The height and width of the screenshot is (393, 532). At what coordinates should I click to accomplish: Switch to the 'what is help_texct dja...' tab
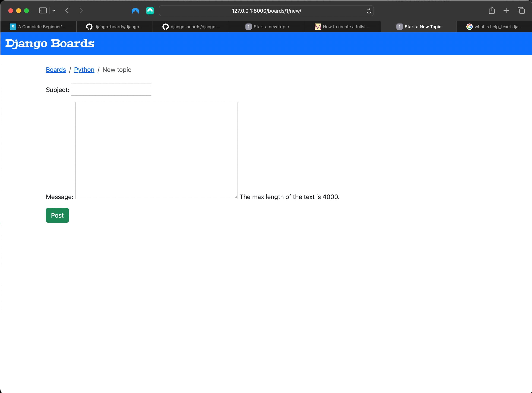click(x=494, y=27)
